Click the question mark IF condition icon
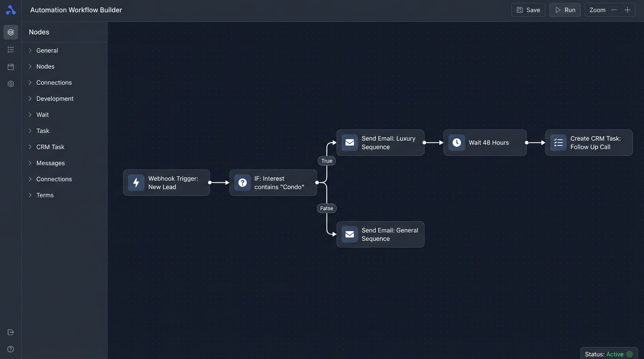 pos(242,183)
